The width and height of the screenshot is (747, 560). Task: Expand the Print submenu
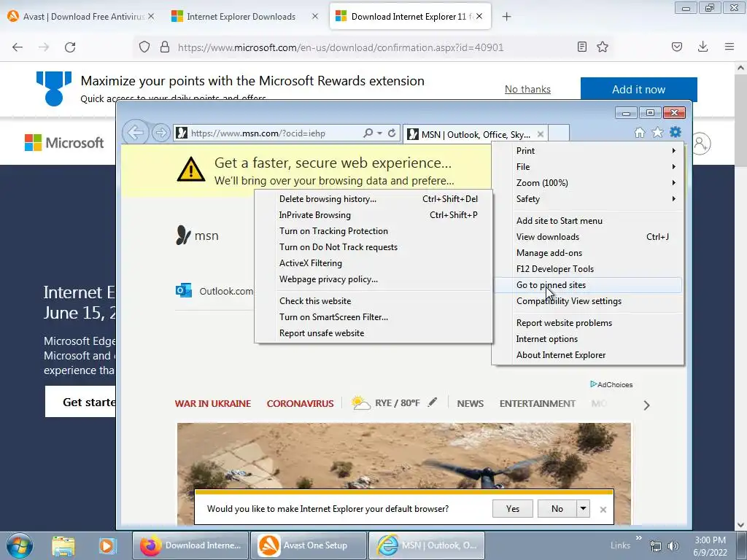(x=588, y=150)
